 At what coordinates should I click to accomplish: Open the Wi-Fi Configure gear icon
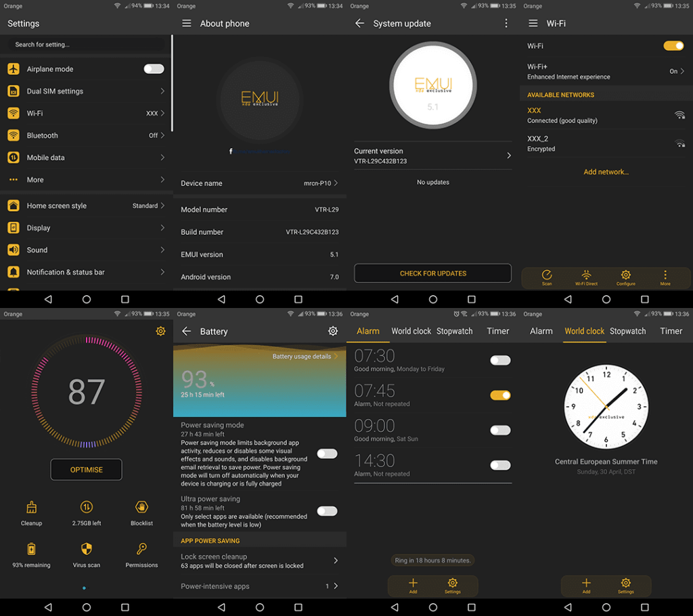(625, 276)
